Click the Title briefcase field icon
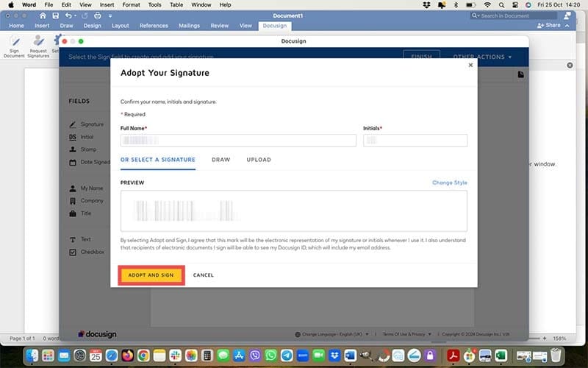This screenshot has width=588, height=368. (73, 213)
